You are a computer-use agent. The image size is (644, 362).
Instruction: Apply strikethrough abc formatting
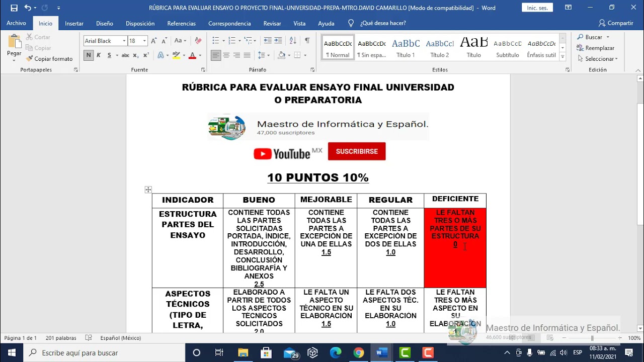pyautogui.click(x=125, y=55)
